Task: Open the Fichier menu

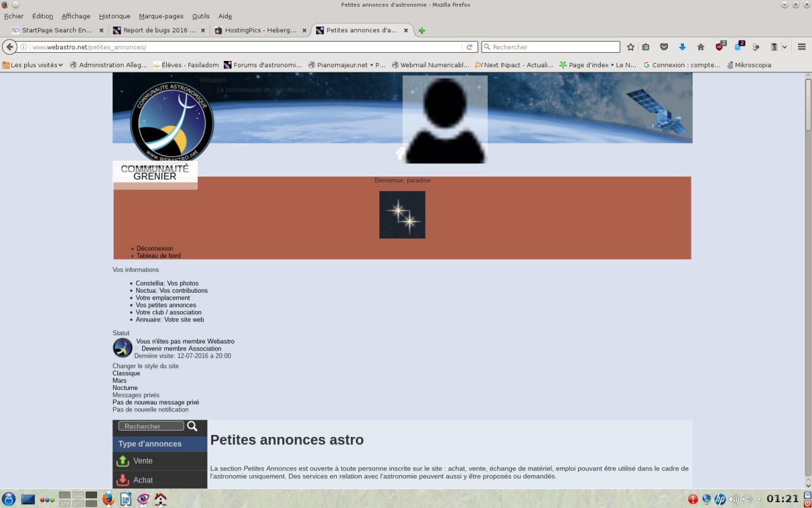Action: [14, 16]
